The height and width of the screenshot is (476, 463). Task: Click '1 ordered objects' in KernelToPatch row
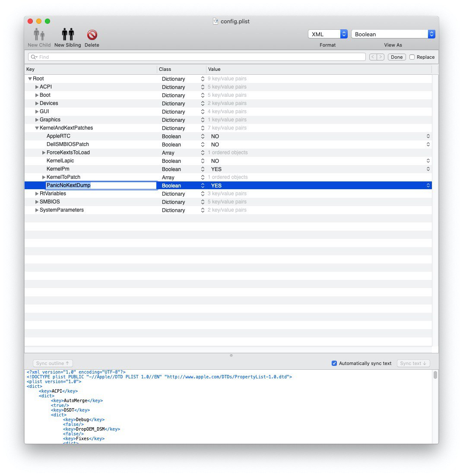click(x=228, y=177)
